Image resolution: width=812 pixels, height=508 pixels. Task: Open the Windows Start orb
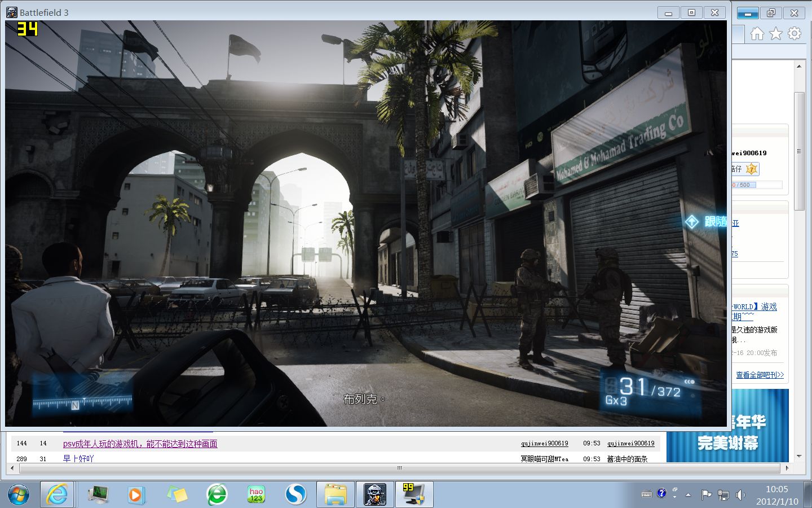(x=19, y=495)
